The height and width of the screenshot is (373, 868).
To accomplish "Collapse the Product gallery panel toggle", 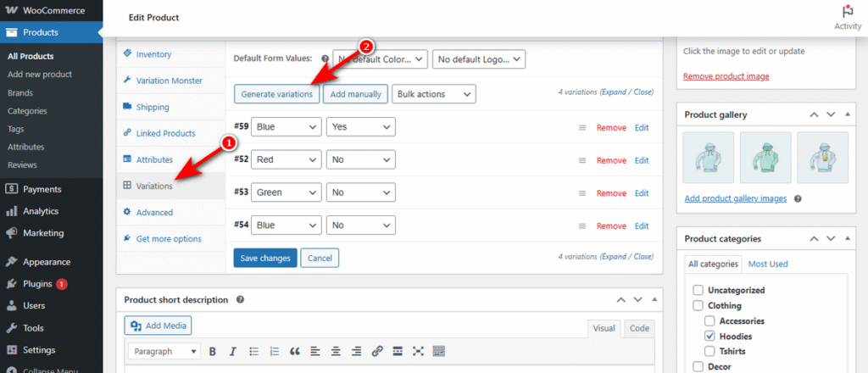I will pyautogui.click(x=848, y=114).
